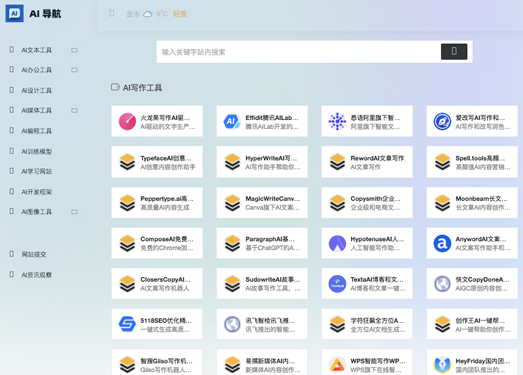Open the Effidit腾讯AILab card title

point(272,118)
